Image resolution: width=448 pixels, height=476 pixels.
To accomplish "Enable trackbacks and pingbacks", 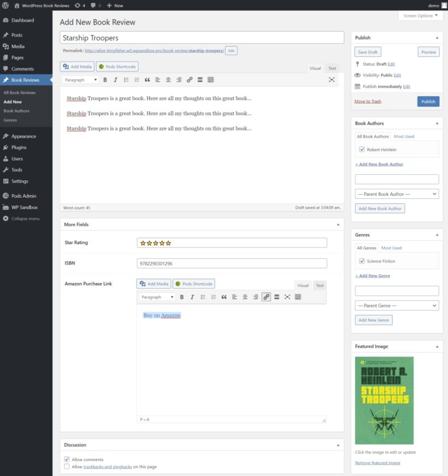I will click(x=67, y=466).
